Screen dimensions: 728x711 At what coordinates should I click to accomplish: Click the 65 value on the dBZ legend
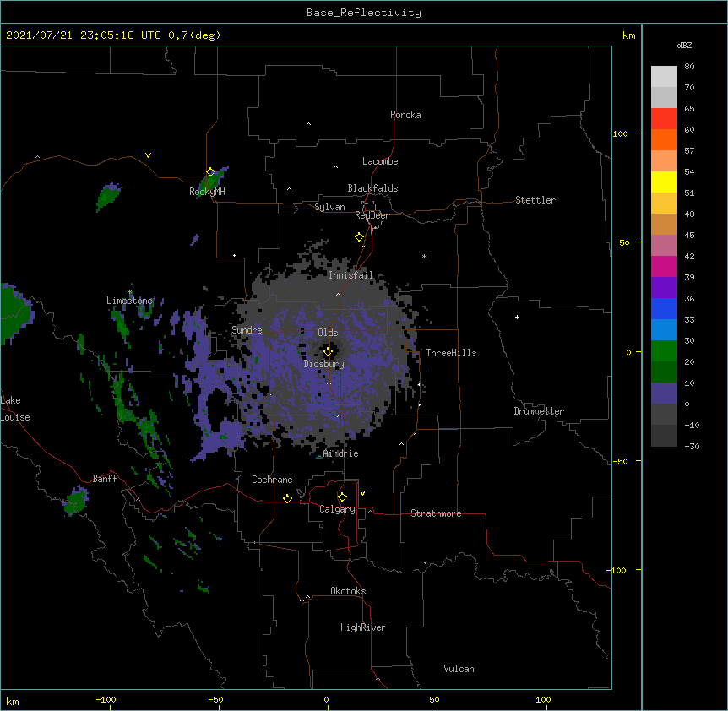tap(689, 109)
